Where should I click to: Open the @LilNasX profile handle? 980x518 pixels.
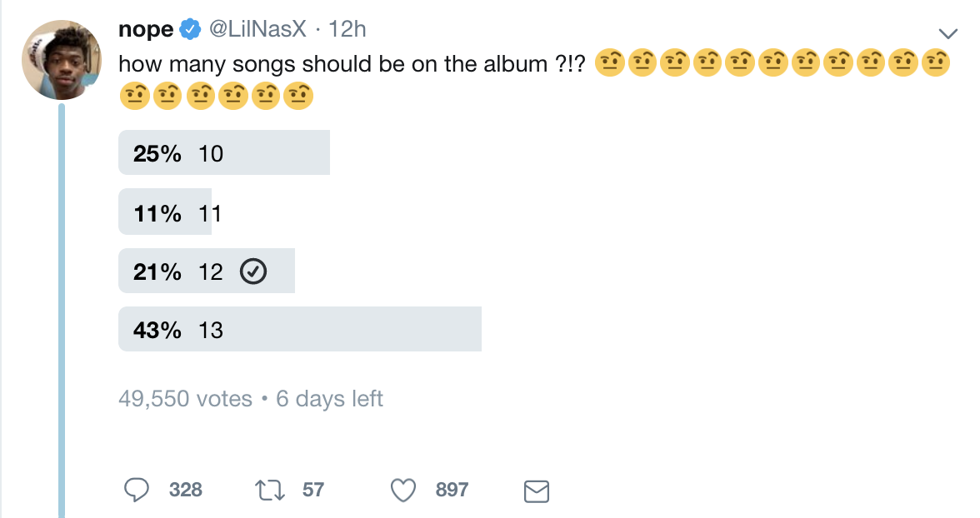257,30
